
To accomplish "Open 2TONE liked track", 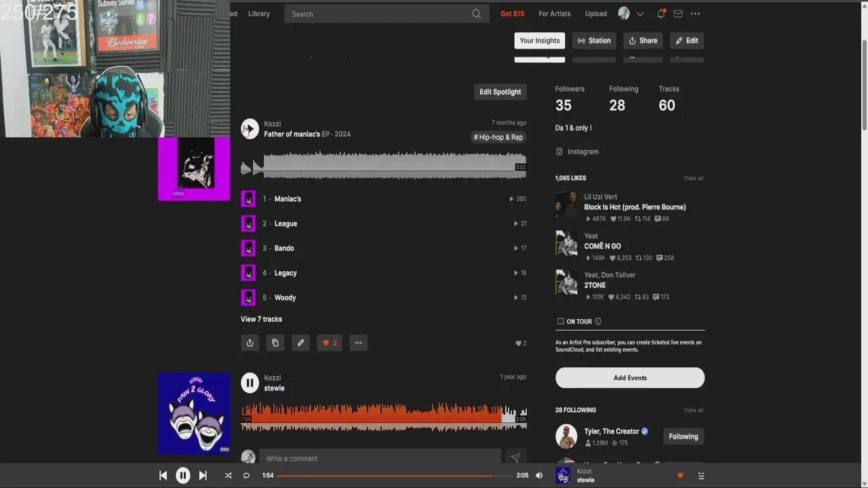I will point(595,285).
